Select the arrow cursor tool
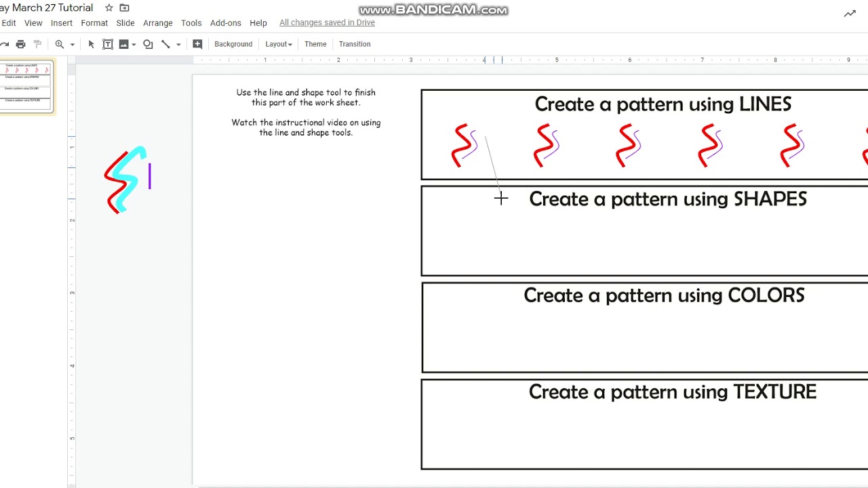The image size is (868, 488). point(92,44)
